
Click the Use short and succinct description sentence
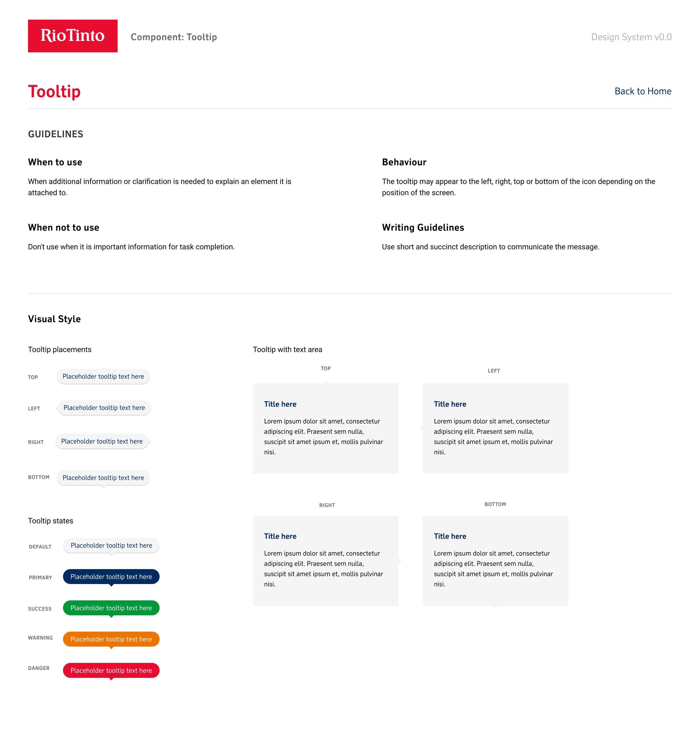pos(491,247)
